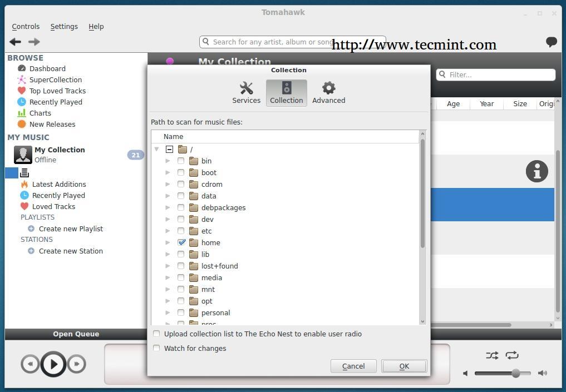Expand the dev folder

tap(168, 219)
